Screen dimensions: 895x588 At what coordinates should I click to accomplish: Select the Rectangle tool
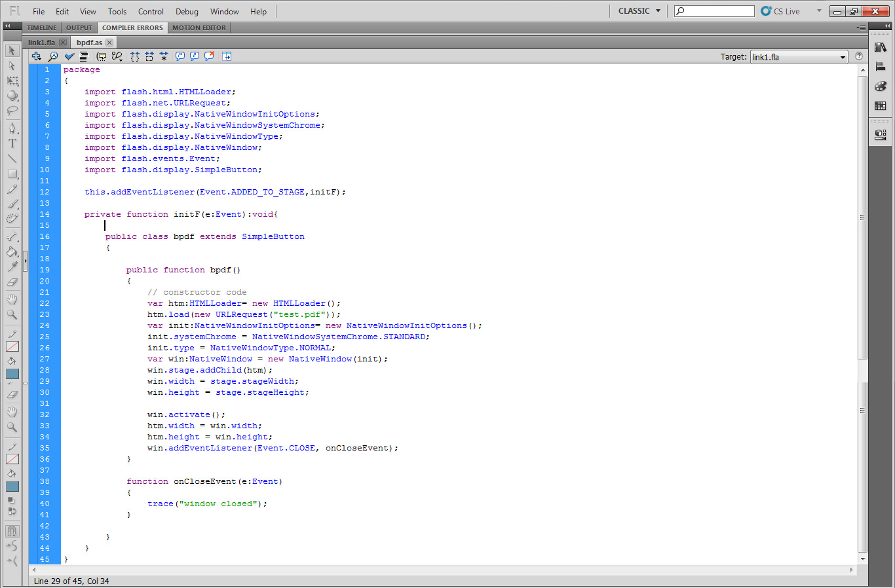click(12, 174)
